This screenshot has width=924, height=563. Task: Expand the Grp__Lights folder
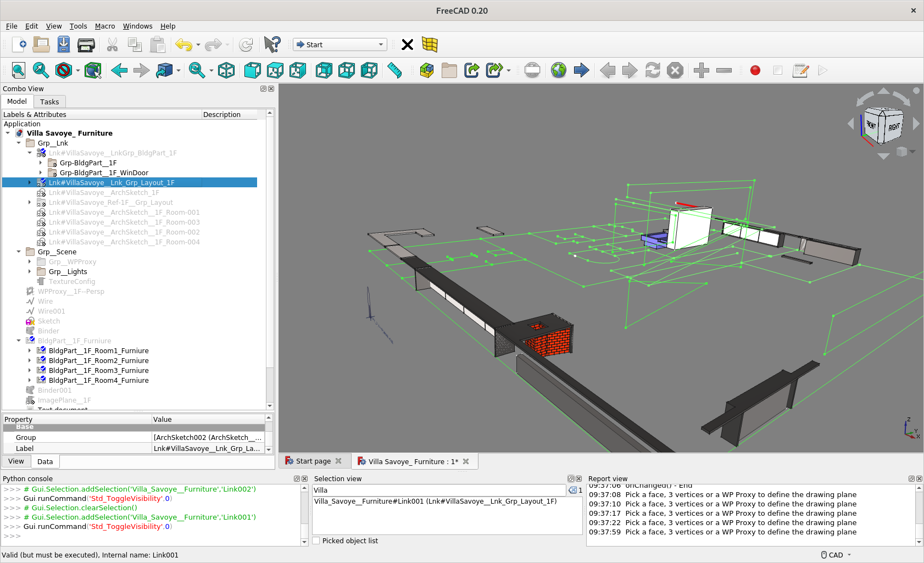click(x=30, y=271)
